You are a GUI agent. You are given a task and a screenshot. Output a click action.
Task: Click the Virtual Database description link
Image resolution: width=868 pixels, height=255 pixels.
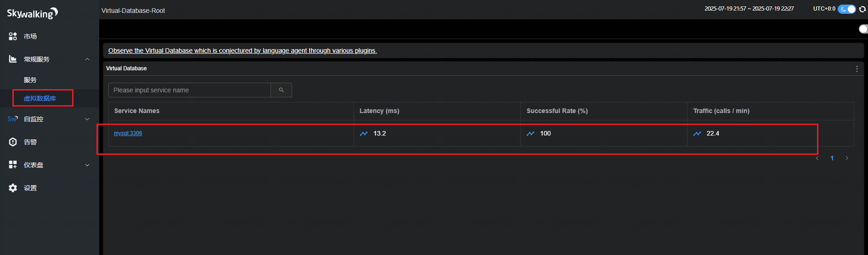pos(242,51)
